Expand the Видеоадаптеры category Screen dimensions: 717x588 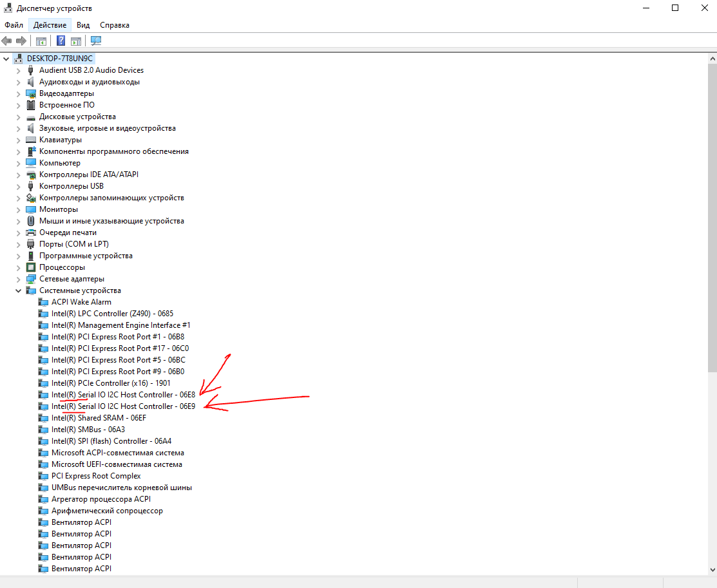point(19,93)
